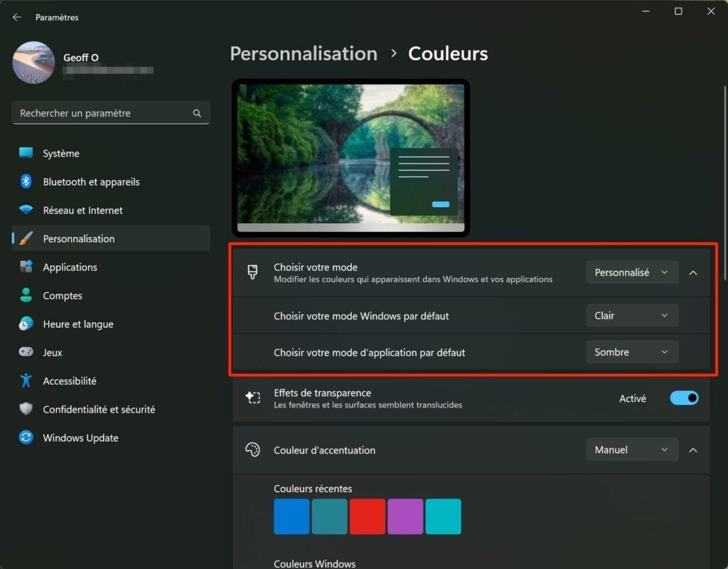The image size is (728, 569).
Task: Open Accessibilité settings category
Action: point(111,381)
